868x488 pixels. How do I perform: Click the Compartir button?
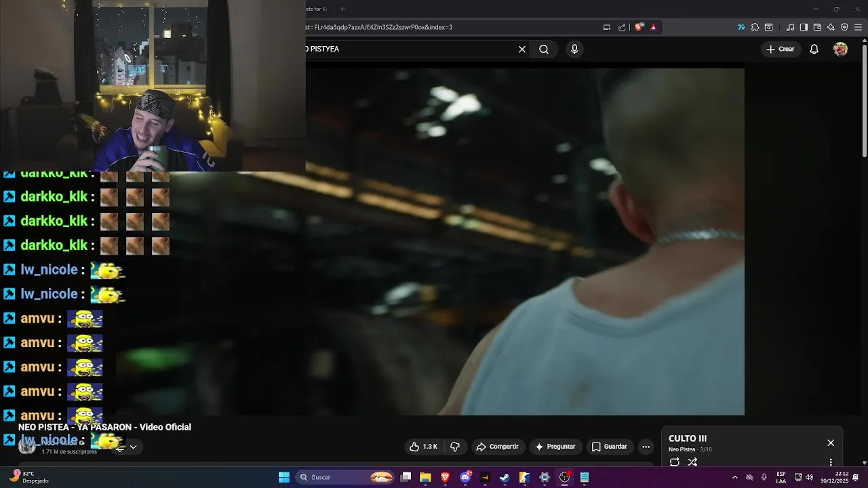(497, 447)
